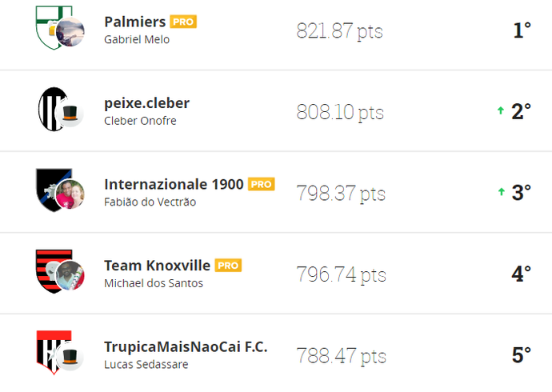Viewport: 552px width, 392px height.
Task: Open the Palmiers green shield crest
Action: [51, 27]
